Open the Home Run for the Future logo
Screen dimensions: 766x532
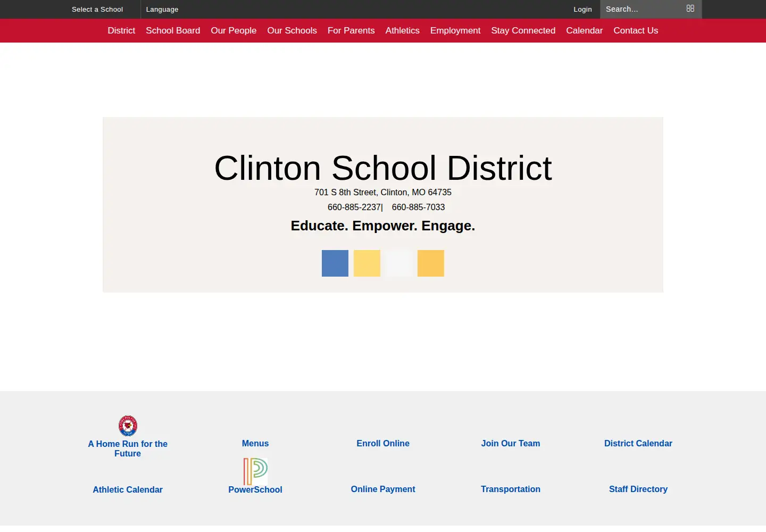click(128, 426)
